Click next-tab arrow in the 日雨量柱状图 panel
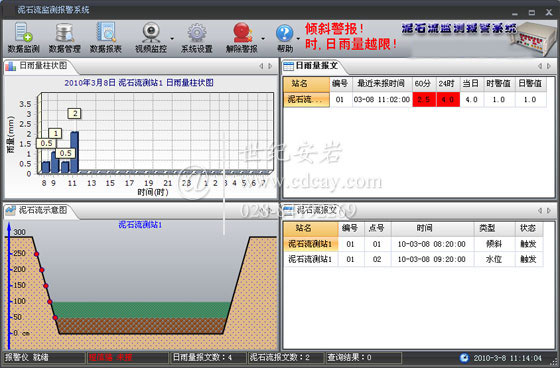 [x=270, y=66]
